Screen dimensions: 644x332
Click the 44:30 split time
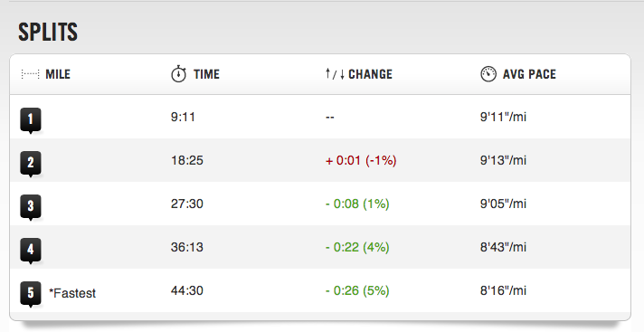187,291
